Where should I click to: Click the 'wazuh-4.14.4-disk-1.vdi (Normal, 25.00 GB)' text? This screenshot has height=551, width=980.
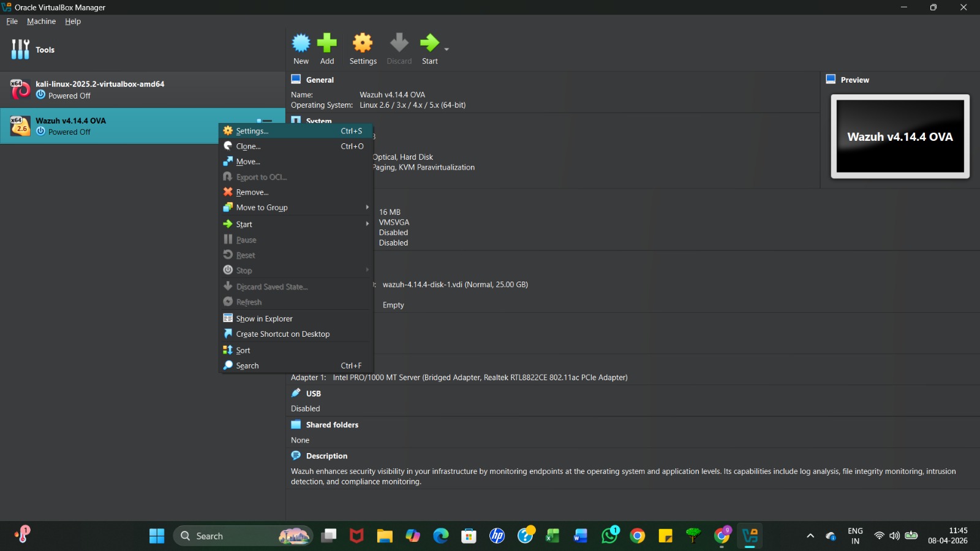coord(455,285)
